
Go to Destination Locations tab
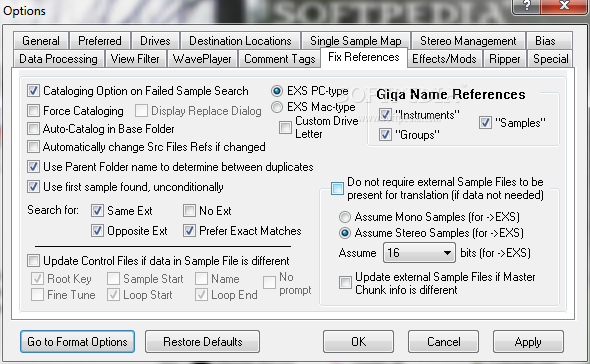click(240, 41)
